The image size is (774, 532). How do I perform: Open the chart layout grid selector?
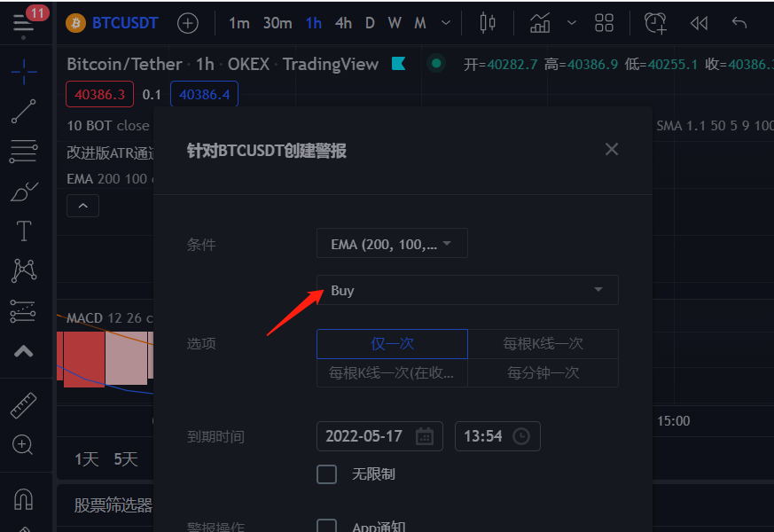[604, 23]
